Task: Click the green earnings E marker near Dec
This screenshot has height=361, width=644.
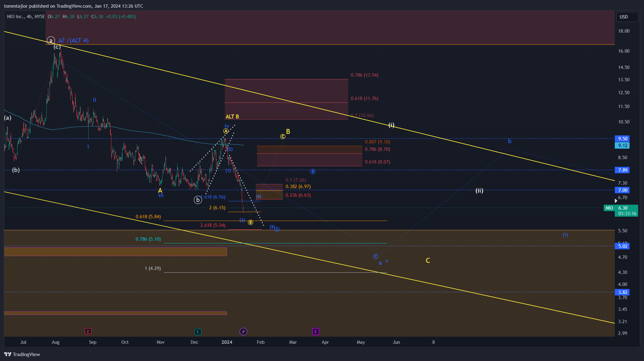Action: coord(198,331)
